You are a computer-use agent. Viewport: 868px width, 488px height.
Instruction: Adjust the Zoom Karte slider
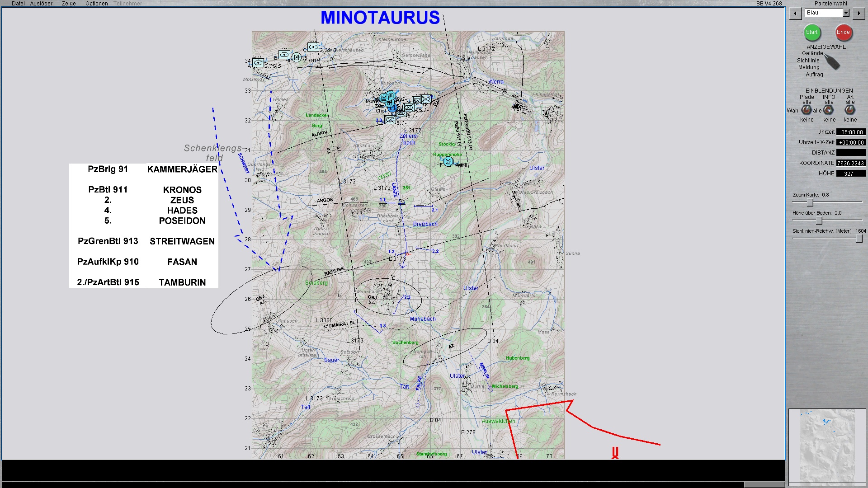click(x=810, y=202)
